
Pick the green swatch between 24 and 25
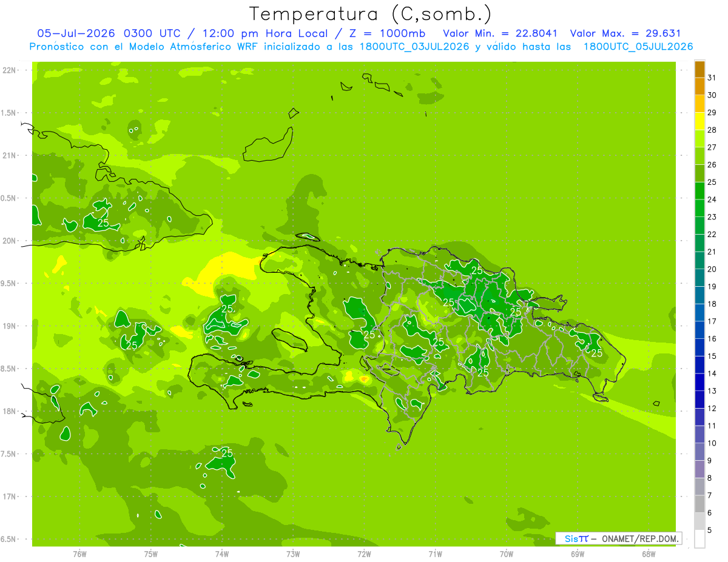pos(699,191)
